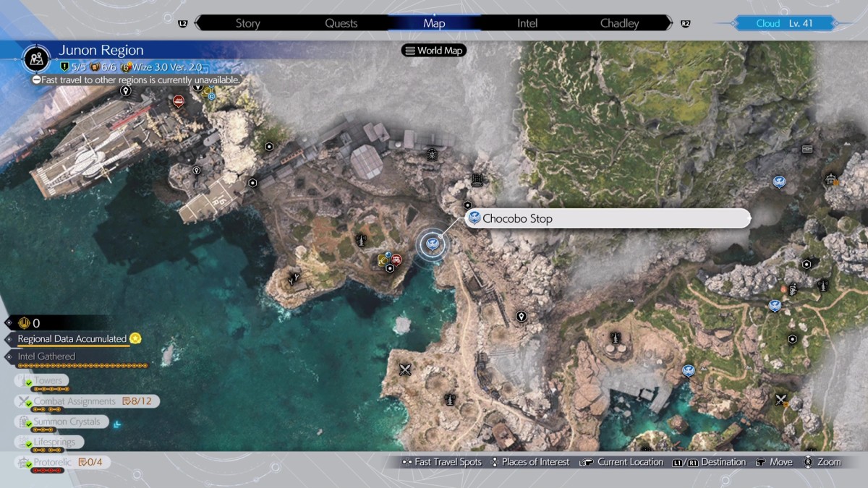Click the fast travel unavailable notice text
Screen dimensions: 868x488
tap(141, 80)
